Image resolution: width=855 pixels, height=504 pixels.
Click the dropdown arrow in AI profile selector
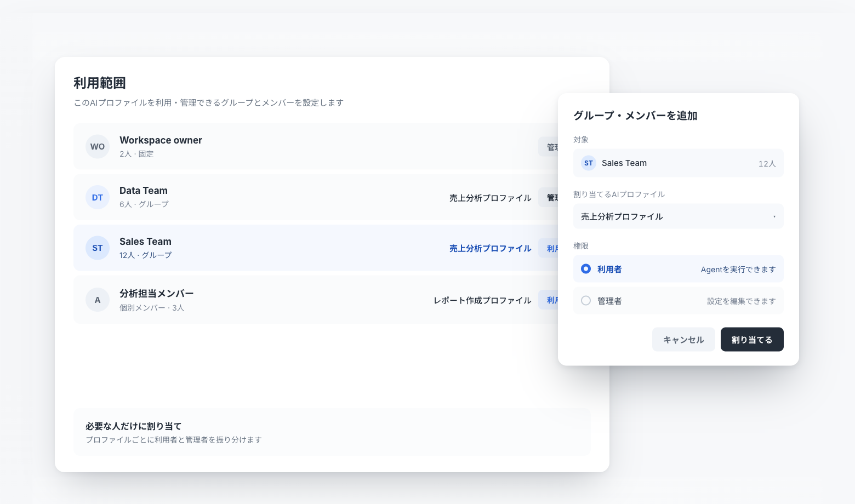click(x=774, y=216)
